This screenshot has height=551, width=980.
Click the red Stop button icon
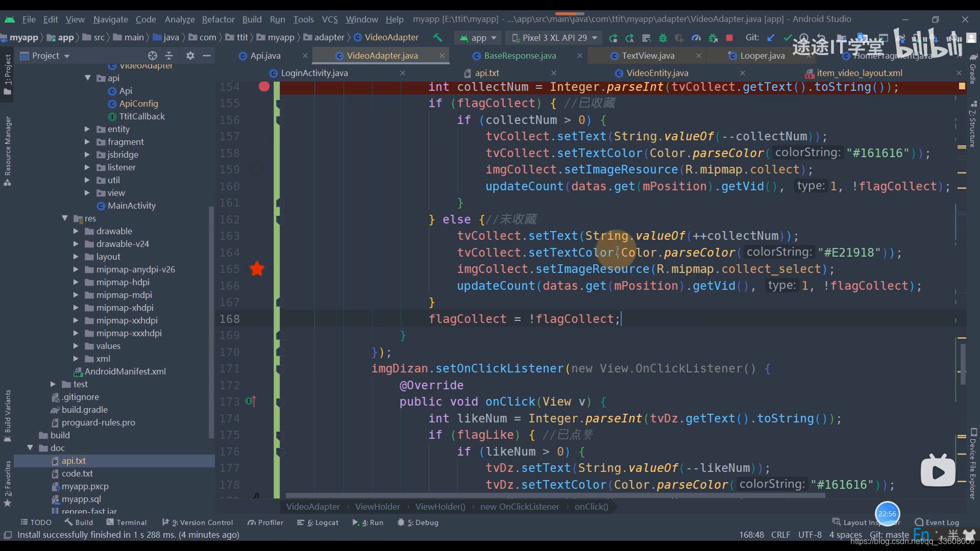729,38
